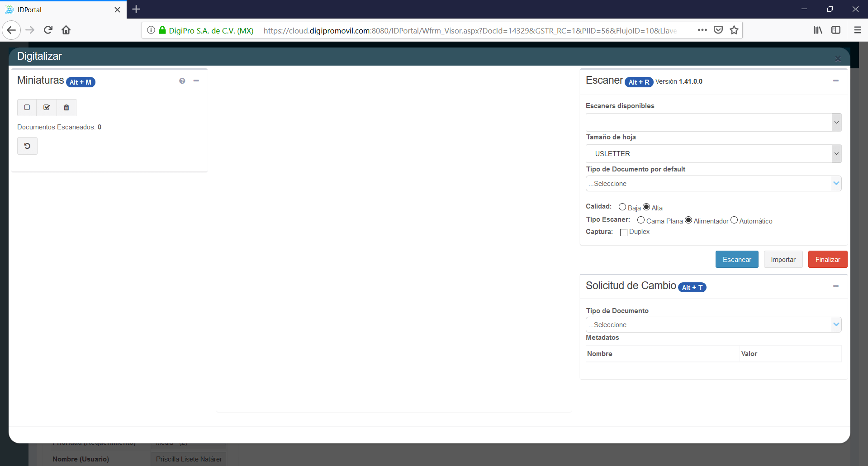The image size is (868, 466).
Task: Open the Escaners disponibles dropdown
Action: [x=713, y=123]
